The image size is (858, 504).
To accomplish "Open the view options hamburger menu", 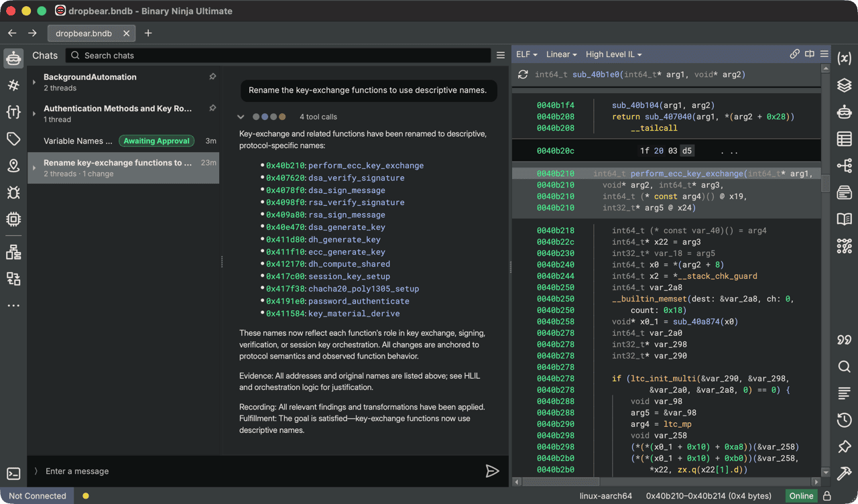I will pyautogui.click(x=824, y=54).
